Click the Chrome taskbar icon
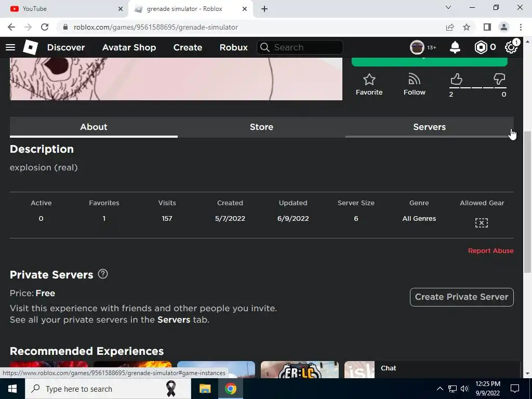Viewport: 532px width, 399px height. click(x=230, y=389)
